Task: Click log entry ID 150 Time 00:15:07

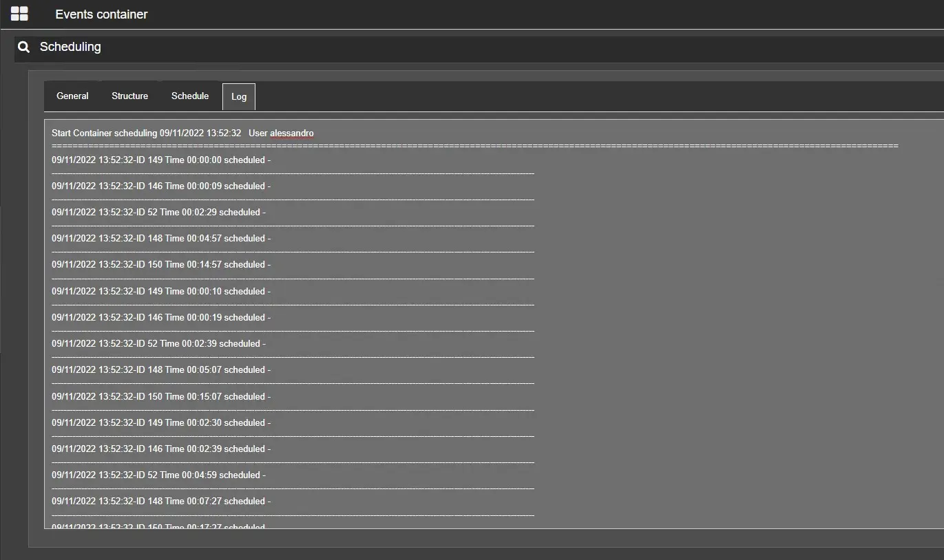Action: point(161,396)
